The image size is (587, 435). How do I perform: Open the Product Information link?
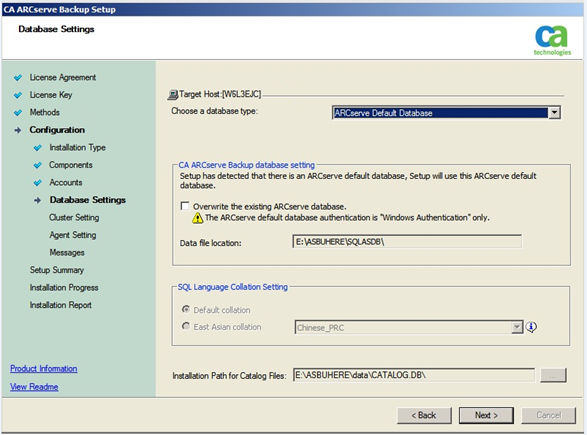[44, 369]
